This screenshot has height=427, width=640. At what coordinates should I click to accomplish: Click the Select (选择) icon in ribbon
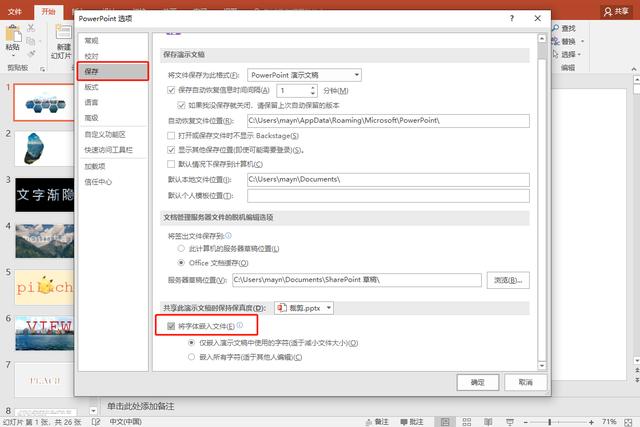coord(556,54)
